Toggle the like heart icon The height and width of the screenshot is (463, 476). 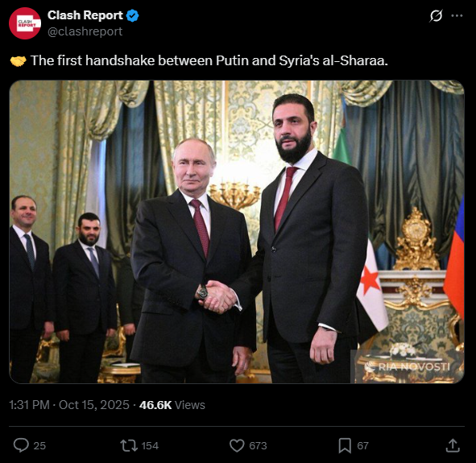(237, 445)
